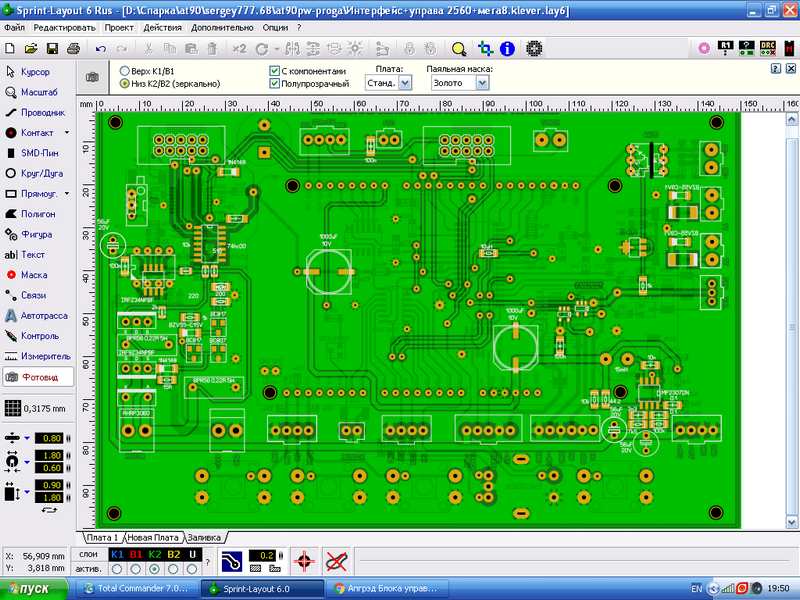The image size is (800, 600).
Task: Uncheck the Полупрозрачный checkbox
Action: pos(275,84)
